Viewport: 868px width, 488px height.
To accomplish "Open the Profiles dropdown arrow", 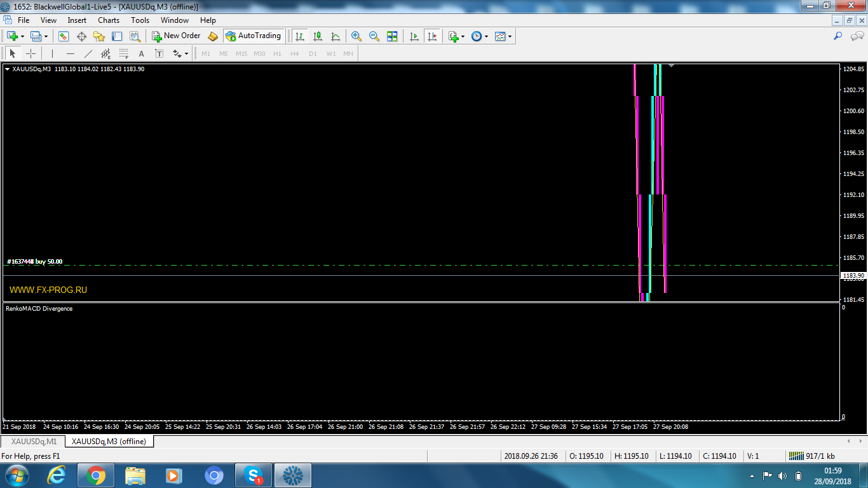I will 46,36.
